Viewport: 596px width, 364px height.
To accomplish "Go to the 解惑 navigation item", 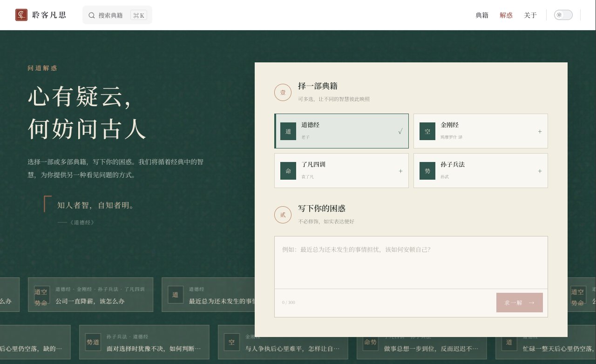I will (506, 15).
